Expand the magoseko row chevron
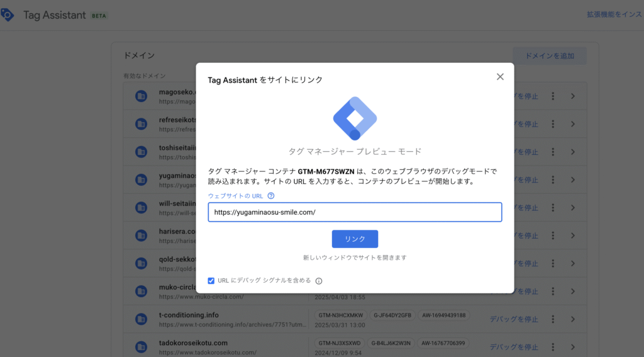Image resolution: width=644 pixels, height=357 pixels. tap(573, 96)
